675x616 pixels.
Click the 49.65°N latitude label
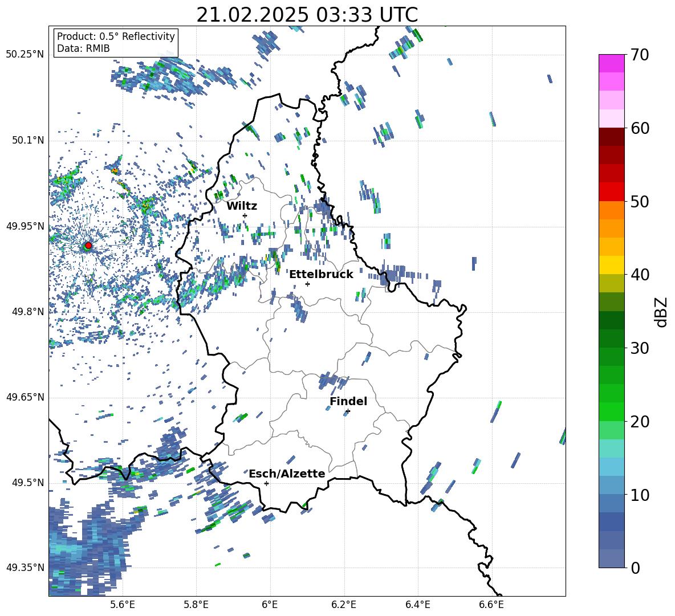tap(25, 397)
